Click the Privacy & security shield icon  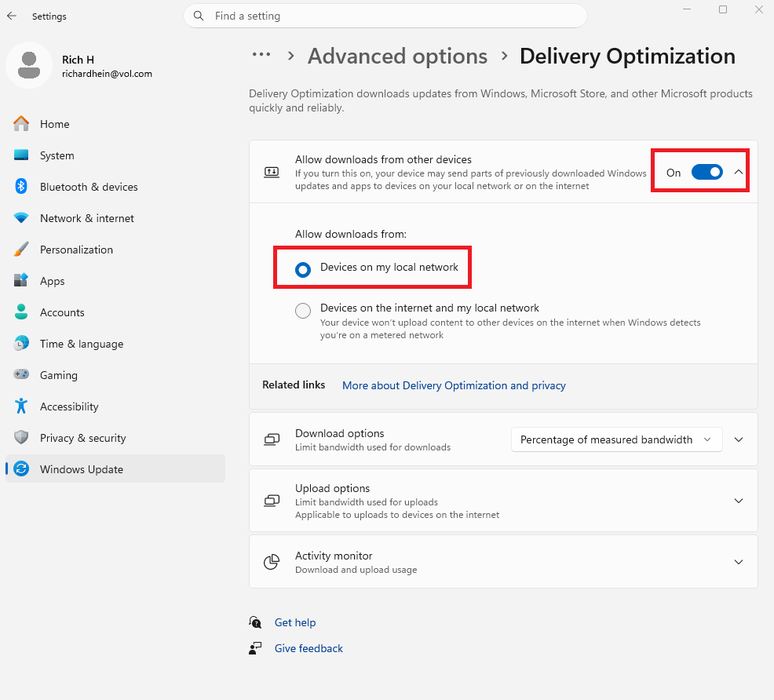pyautogui.click(x=21, y=437)
